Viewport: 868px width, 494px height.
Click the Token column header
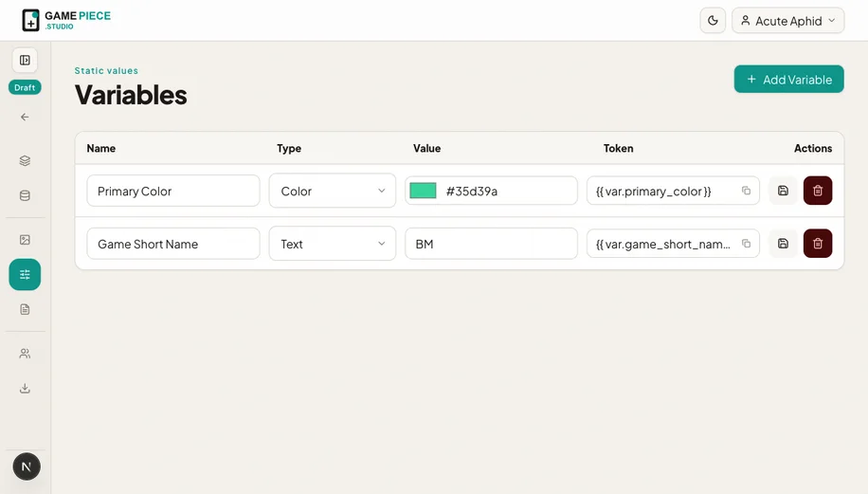point(619,149)
